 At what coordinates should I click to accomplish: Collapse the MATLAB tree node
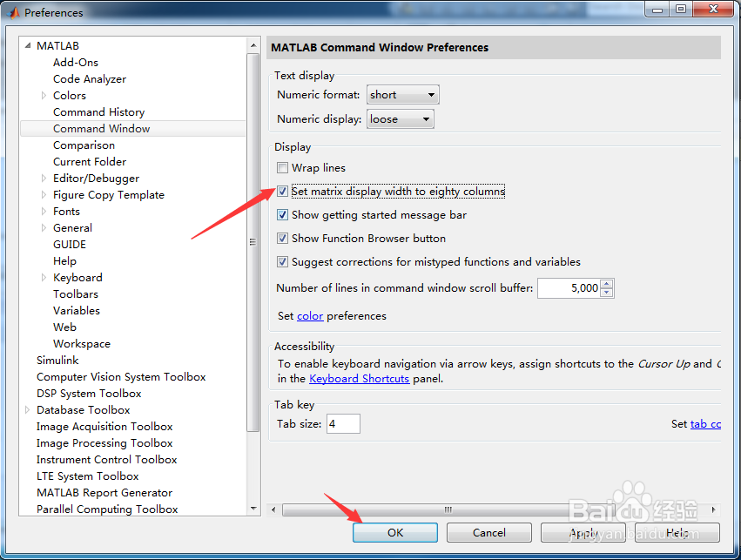coord(27,46)
